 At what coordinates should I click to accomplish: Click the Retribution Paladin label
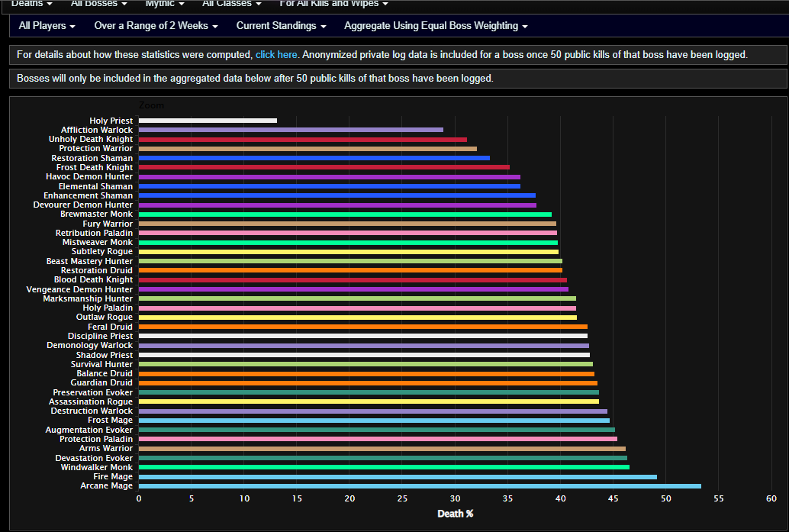pyautogui.click(x=94, y=233)
